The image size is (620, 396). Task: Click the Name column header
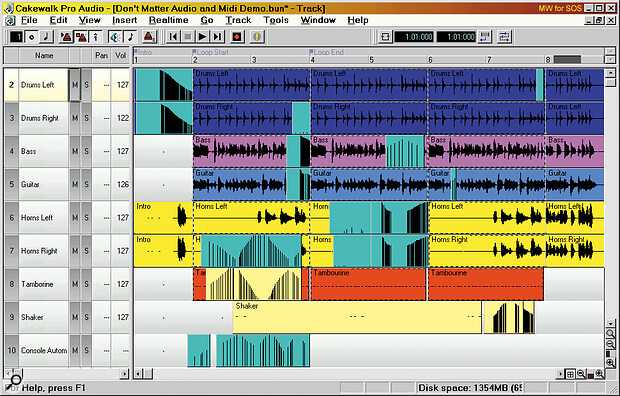pos(44,56)
